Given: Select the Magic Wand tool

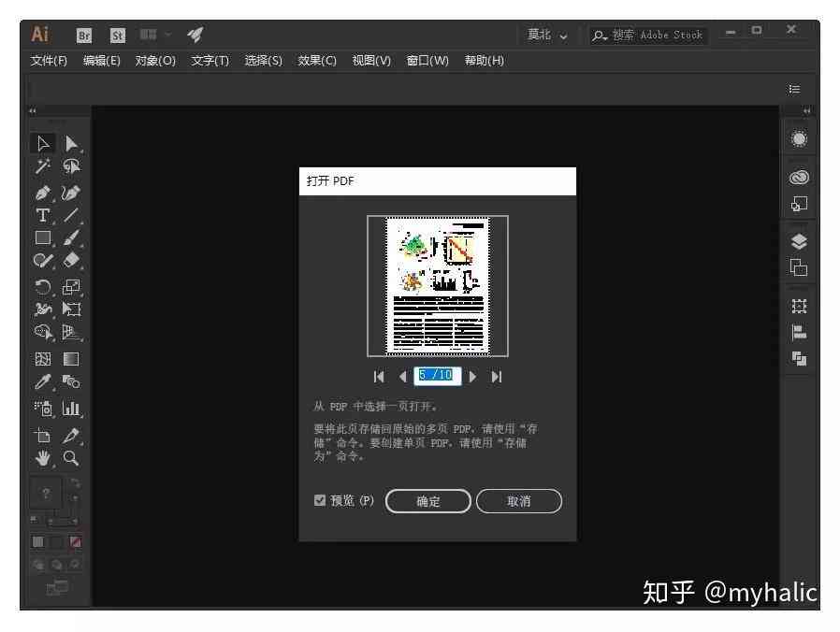Looking at the screenshot, I should coord(43,166).
